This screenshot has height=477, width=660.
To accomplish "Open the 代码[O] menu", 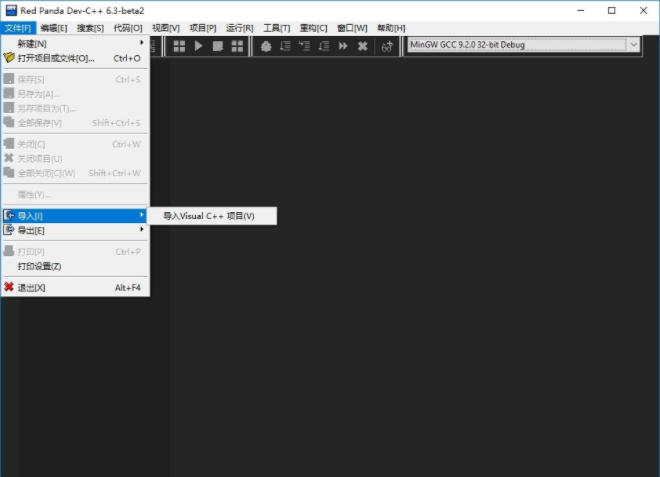I will point(128,28).
